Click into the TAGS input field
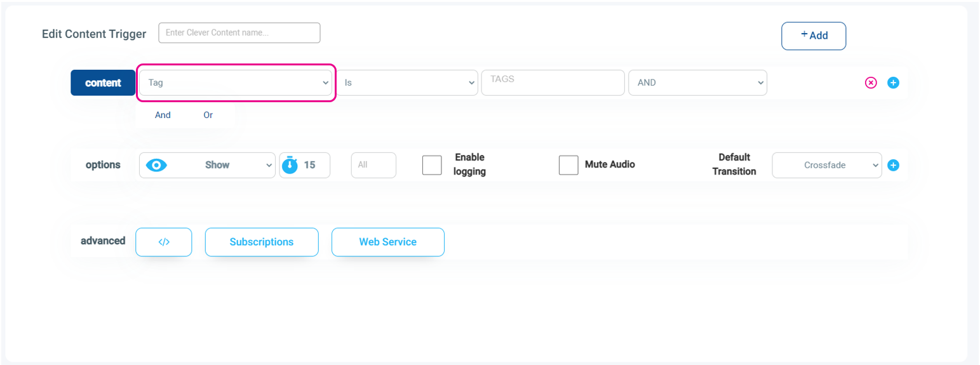The width and height of the screenshot is (980, 365). pyautogui.click(x=553, y=83)
